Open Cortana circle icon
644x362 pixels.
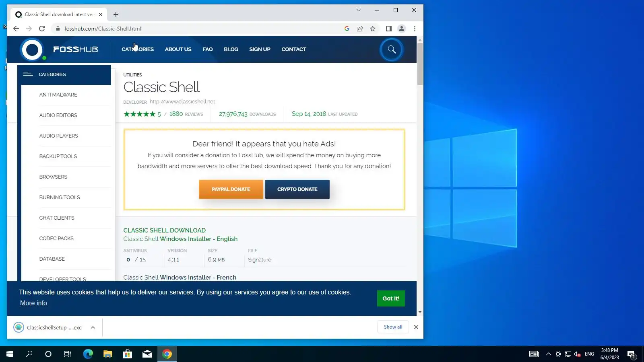pyautogui.click(x=48, y=354)
